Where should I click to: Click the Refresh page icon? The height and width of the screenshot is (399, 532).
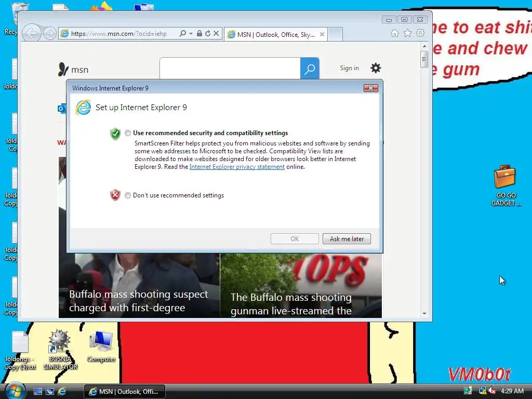(x=208, y=33)
